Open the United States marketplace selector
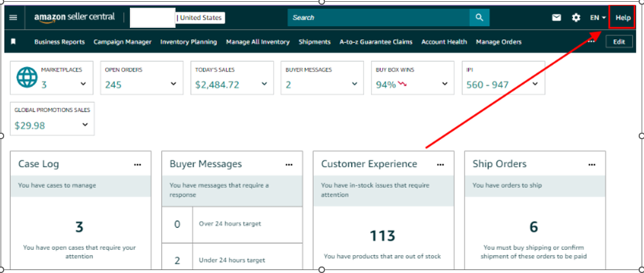644x273 pixels. (x=200, y=18)
